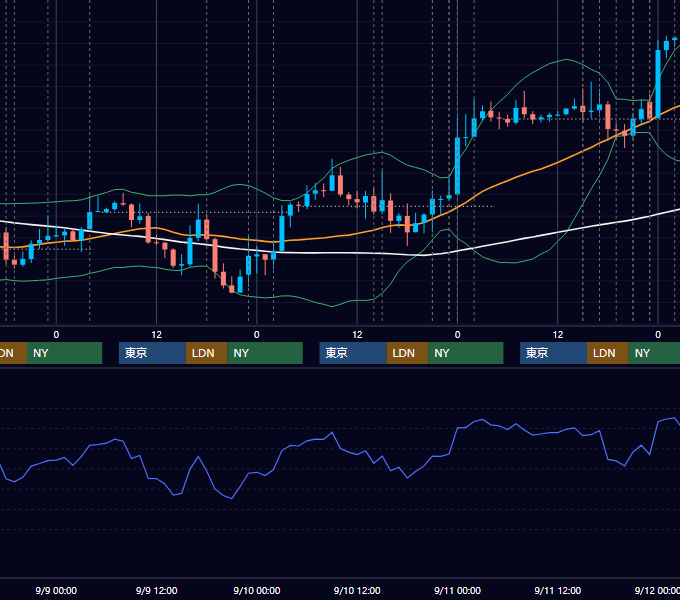Viewport: 680px width, 600px height.
Task: Click hour label 0 above 9/10 00:00
Action: tap(257, 335)
